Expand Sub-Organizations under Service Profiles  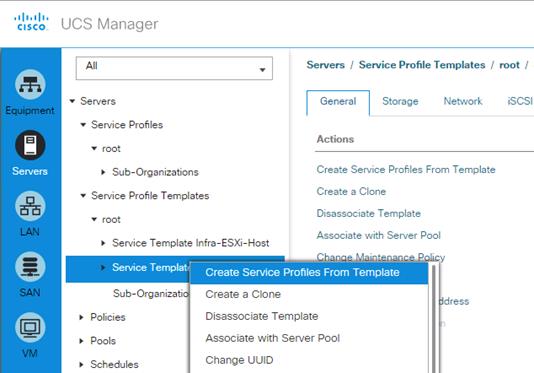pos(104,172)
